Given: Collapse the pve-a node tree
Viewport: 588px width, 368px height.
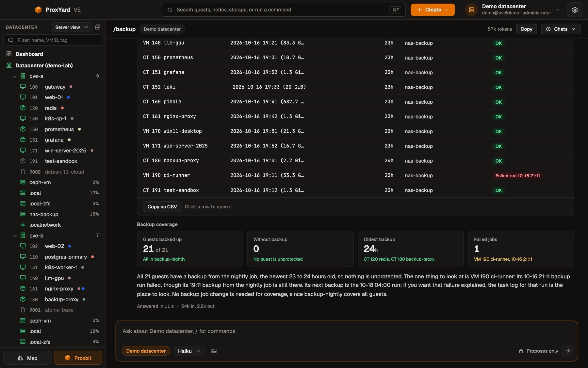Looking at the screenshot, I should pos(14,76).
